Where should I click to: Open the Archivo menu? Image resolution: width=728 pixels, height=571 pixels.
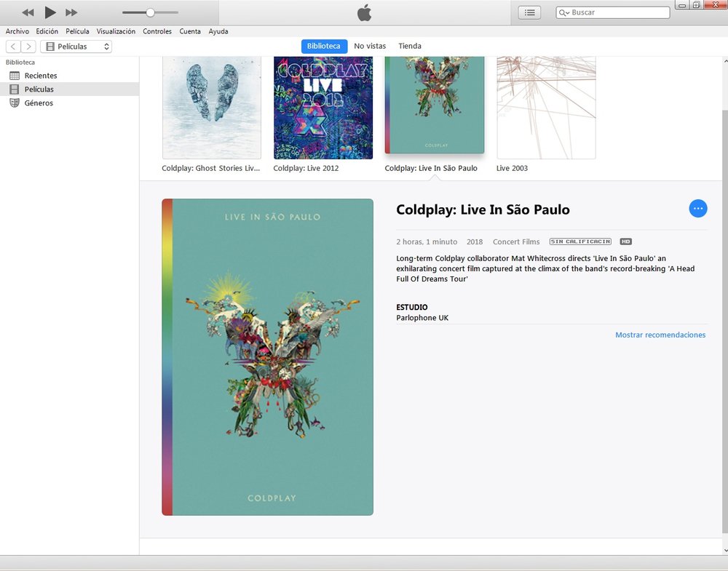click(17, 31)
